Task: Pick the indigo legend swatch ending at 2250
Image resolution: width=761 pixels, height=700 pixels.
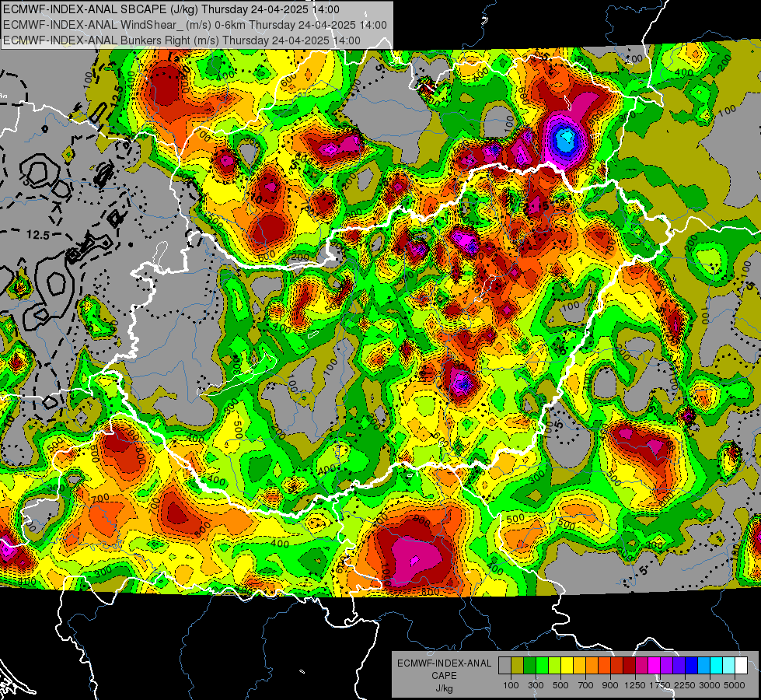Action: 679,666
